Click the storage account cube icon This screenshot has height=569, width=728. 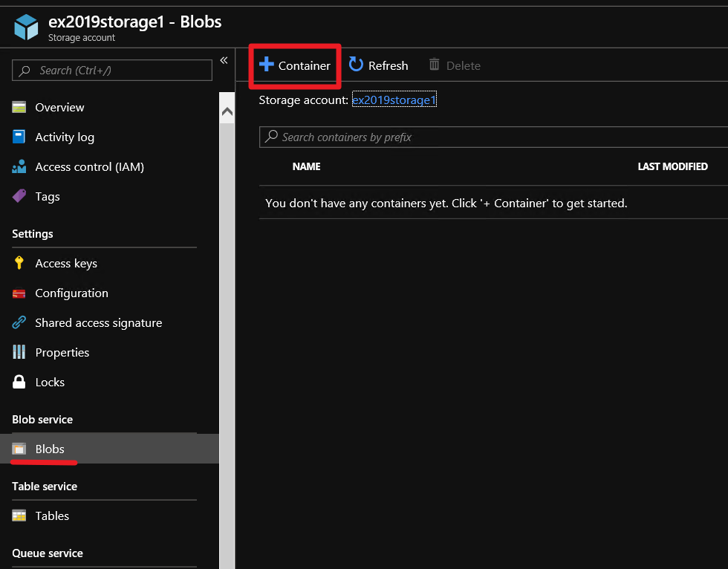(26, 27)
